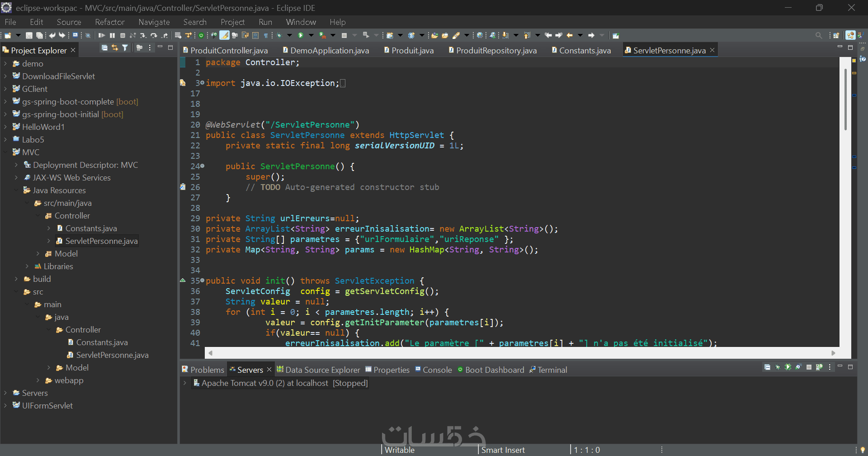Click the Save icon in the toolbar
868x456 pixels.
click(x=29, y=35)
